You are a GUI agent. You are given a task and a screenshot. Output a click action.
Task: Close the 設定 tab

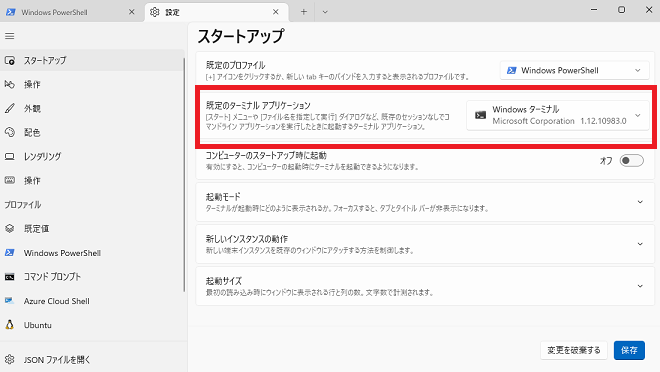276,12
